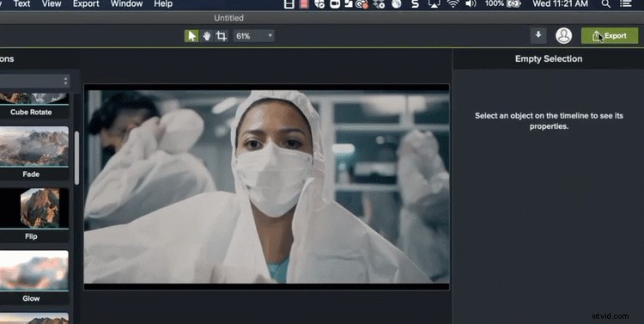Select the arrow Edit mode tool
This screenshot has height=324, width=644.
191,36
